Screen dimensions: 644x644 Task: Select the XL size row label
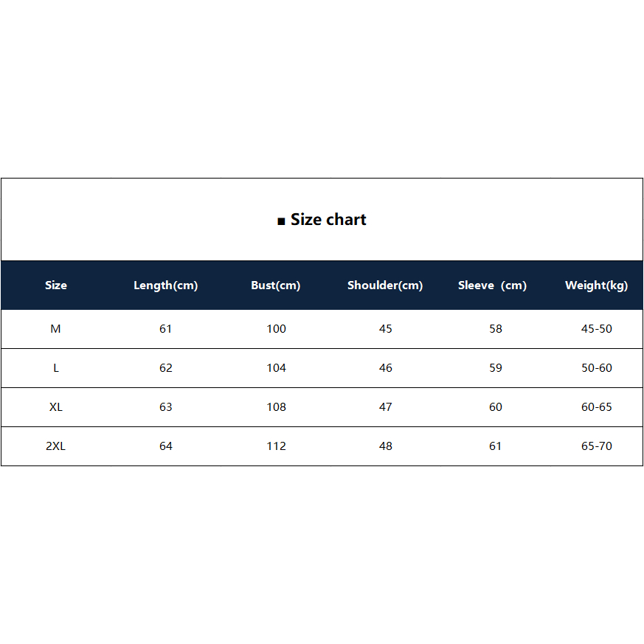tap(56, 407)
